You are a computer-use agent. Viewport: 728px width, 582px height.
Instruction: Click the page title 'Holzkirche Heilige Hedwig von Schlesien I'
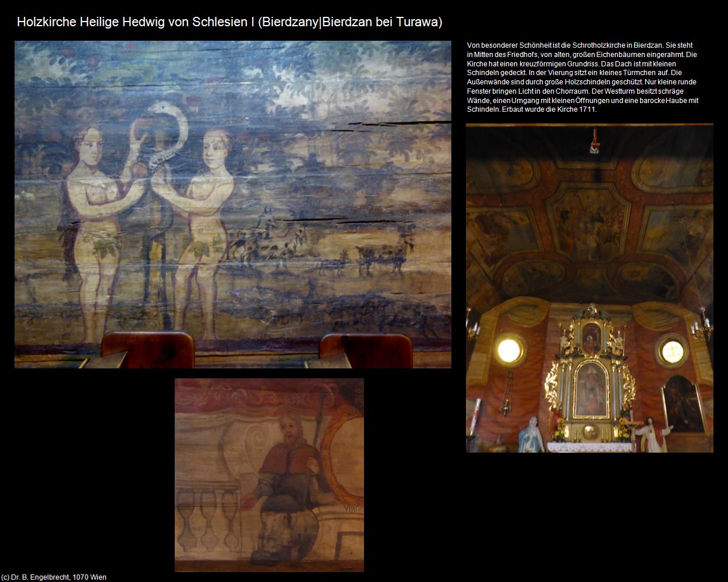pos(229,22)
